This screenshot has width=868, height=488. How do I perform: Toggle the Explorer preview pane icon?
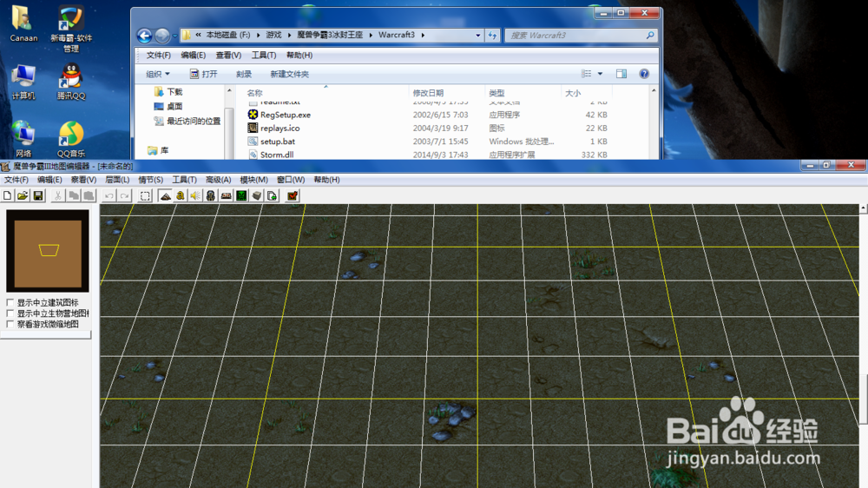point(621,74)
